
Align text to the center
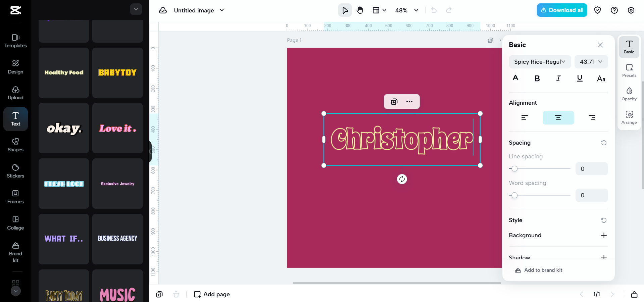558,118
